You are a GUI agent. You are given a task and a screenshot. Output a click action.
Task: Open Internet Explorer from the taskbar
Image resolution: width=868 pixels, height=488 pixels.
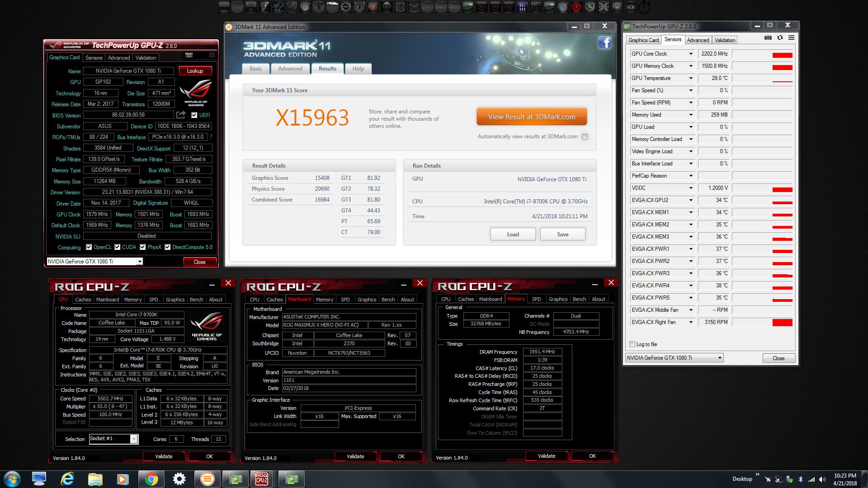click(67, 479)
